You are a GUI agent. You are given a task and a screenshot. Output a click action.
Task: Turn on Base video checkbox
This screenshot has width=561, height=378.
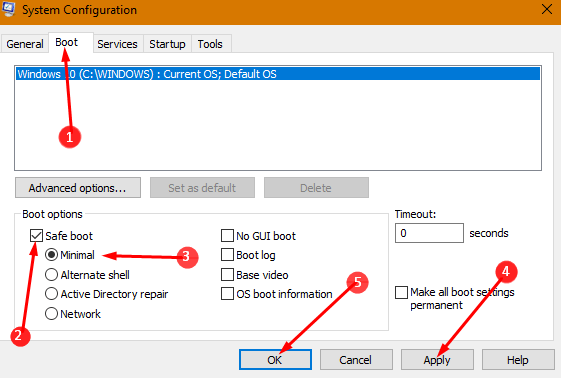pos(227,275)
